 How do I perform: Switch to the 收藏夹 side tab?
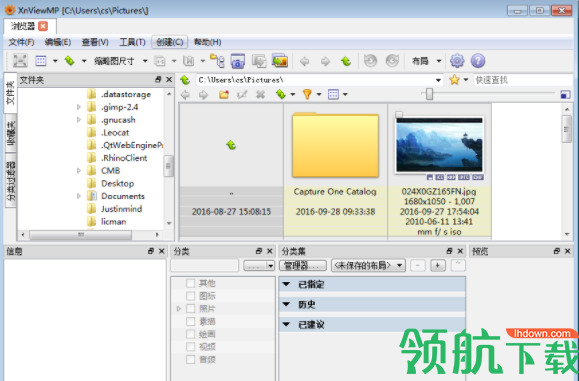pos(11,134)
